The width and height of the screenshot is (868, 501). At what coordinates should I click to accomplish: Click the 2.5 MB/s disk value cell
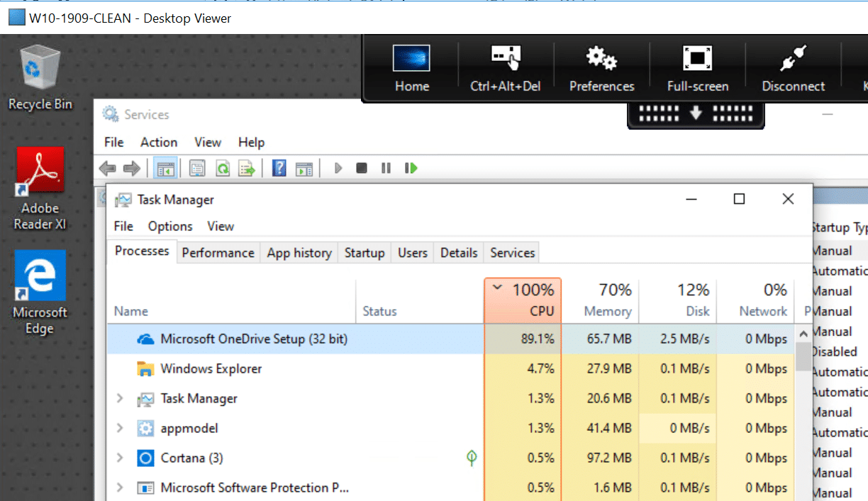tap(677, 339)
